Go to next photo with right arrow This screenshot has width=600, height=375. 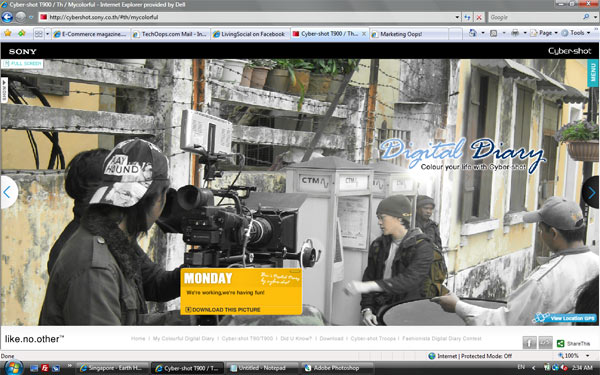pyautogui.click(x=591, y=192)
